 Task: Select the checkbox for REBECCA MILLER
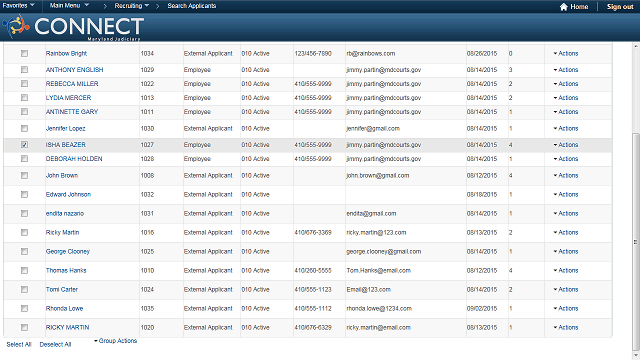point(24,84)
